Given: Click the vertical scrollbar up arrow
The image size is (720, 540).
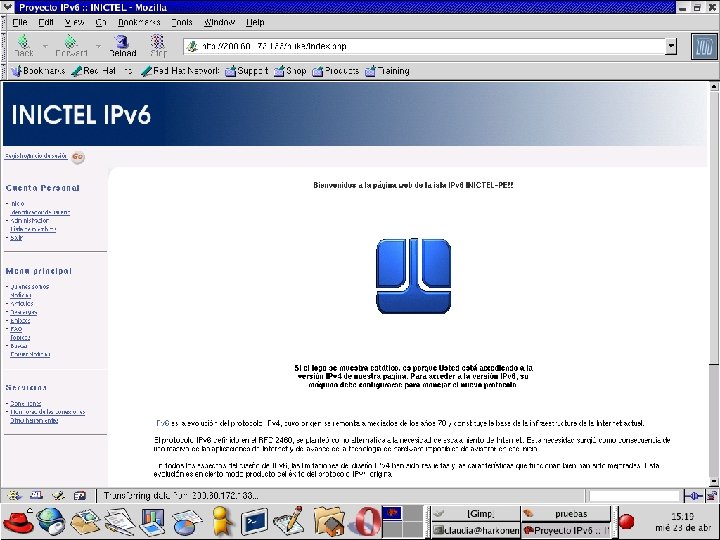Looking at the screenshot, I should (x=714, y=86).
